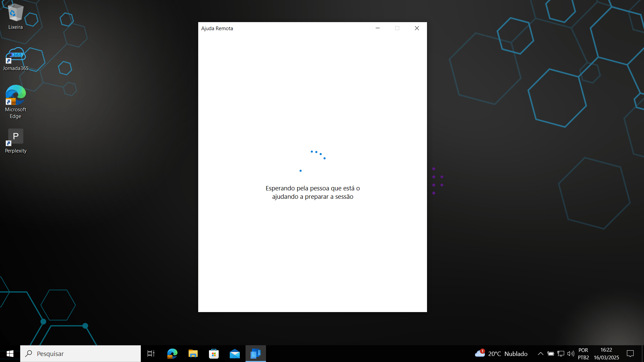This screenshot has height=362, width=644.
Task: Click the battery status tray icon
Action: [x=550, y=354]
